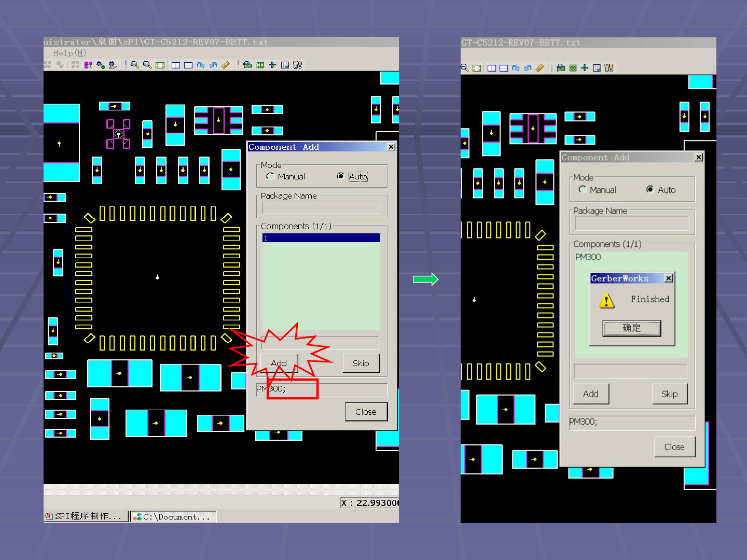Click the first blue rotate arrow, left toolbar

201,65
